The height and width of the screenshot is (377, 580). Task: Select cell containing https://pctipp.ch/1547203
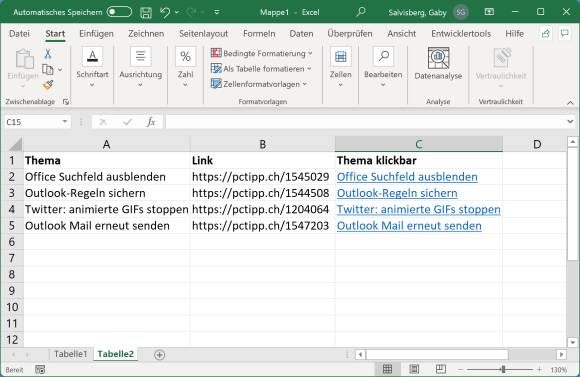point(263,226)
